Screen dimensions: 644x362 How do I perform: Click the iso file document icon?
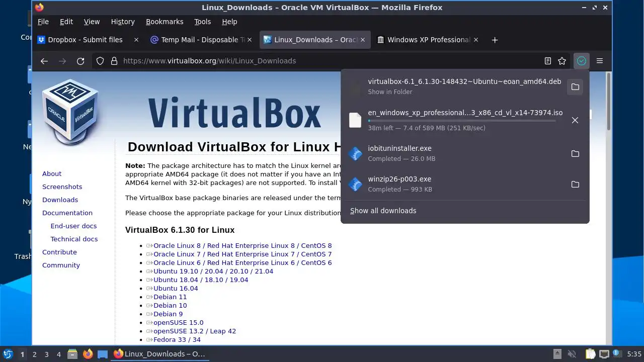click(x=355, y=120)
